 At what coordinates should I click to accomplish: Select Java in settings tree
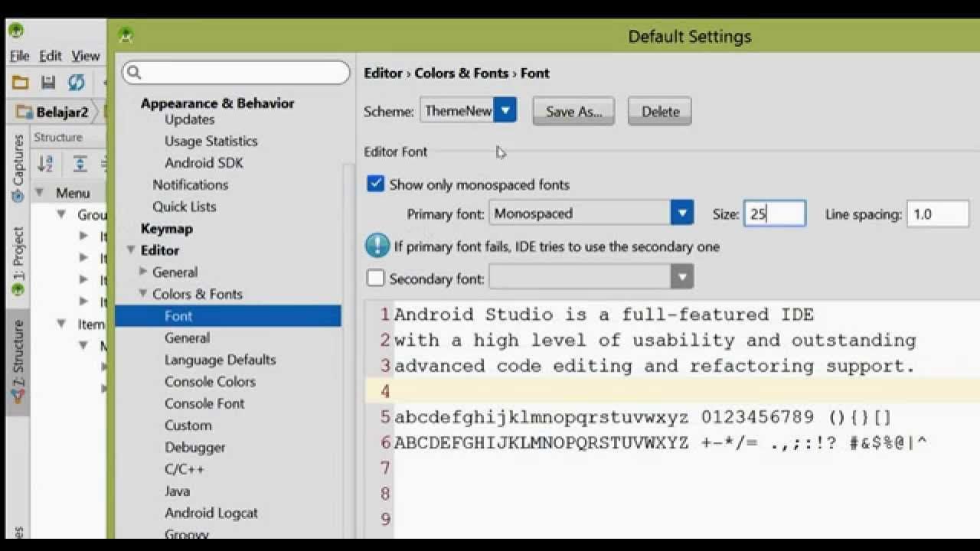(x=177, y=491)
